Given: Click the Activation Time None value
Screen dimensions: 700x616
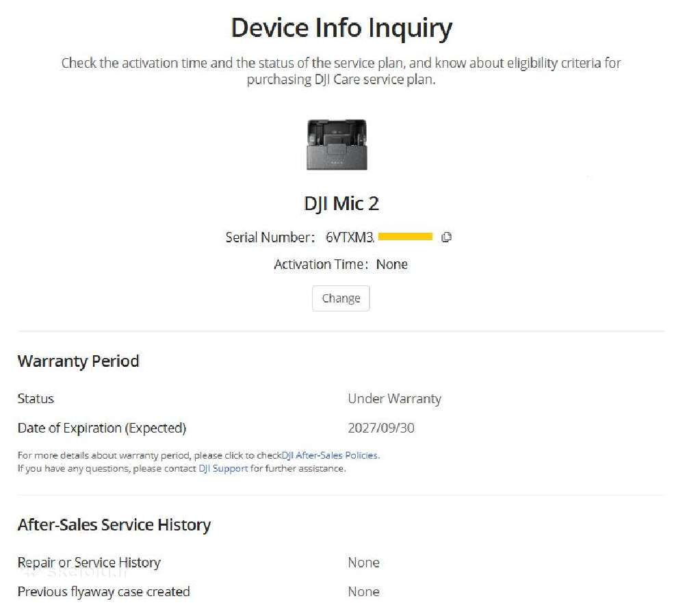Looking at the screenshot, I should [392, 264].
